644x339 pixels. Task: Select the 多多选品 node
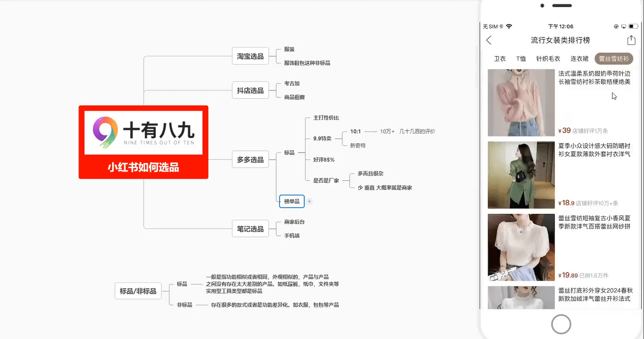[x=250, y=160]
